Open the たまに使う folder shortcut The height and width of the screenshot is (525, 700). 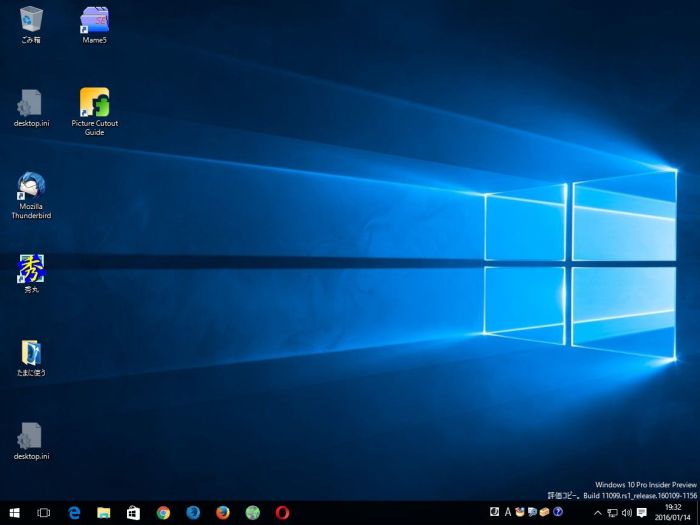(x=31, y=353)
